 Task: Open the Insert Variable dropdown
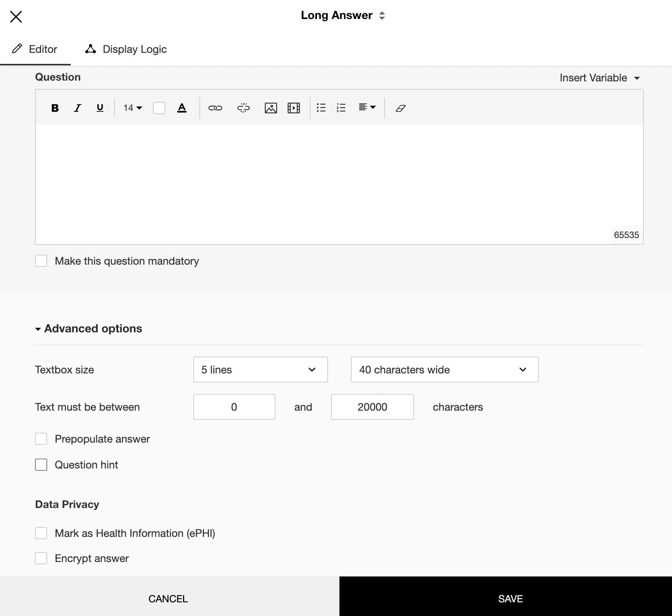tap(600, 78)
